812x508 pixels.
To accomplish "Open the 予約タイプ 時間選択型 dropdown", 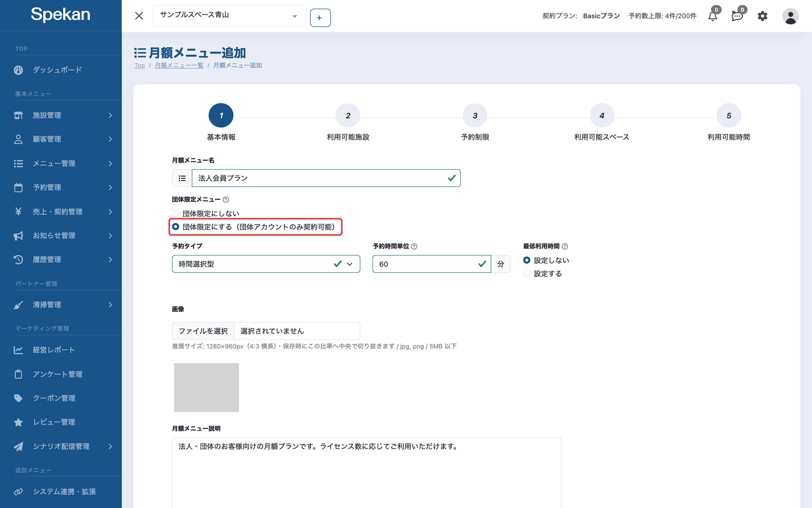I will (x=266, y=264).
